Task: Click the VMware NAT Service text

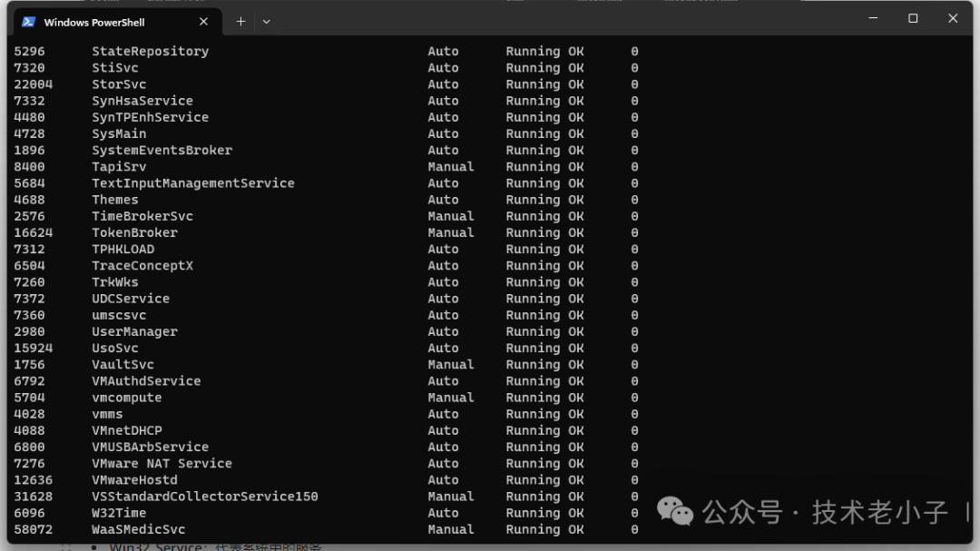Action: (x=162, y=464)
